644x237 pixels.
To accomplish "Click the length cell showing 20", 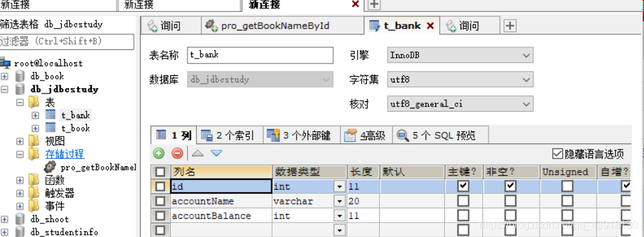I will pyautogui.click(x=364, y=201).
